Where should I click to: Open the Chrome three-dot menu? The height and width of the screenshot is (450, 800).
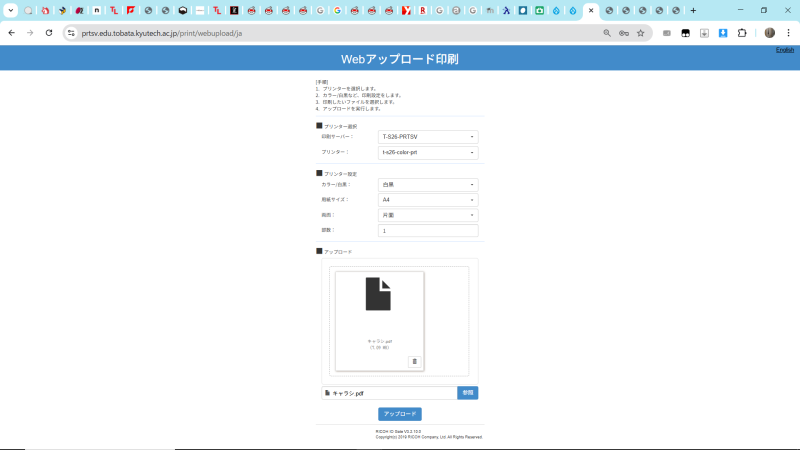coord(788,33)
